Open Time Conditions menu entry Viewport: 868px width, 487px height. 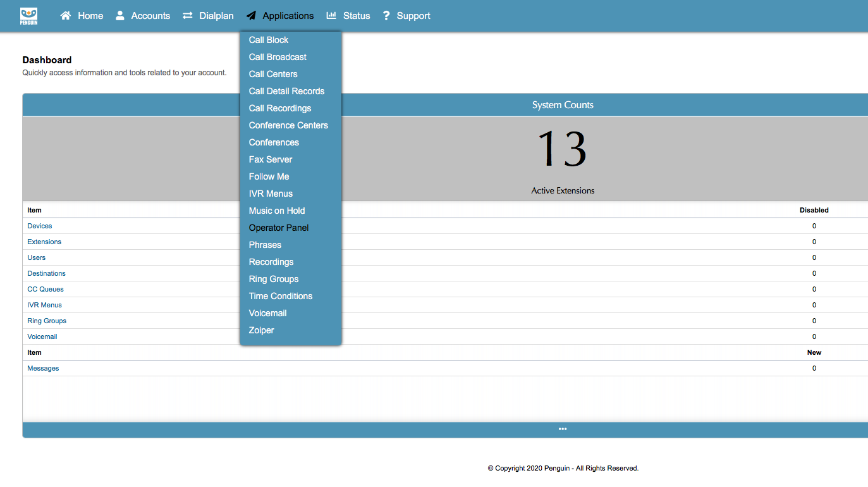click(281, 296)
